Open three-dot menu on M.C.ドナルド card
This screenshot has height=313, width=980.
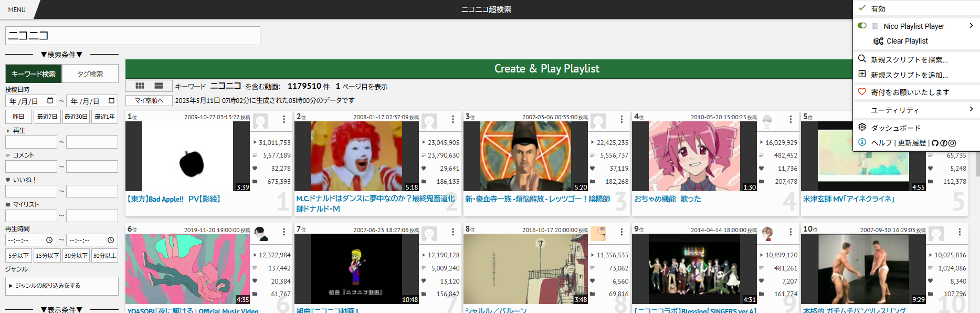pos(453,120)
